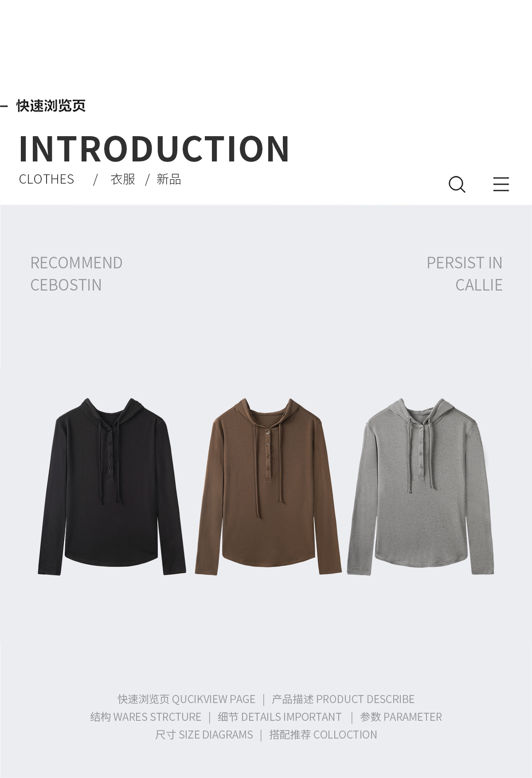
Task: Select the gray hoodie thumbnail
Action: point(420,487)
